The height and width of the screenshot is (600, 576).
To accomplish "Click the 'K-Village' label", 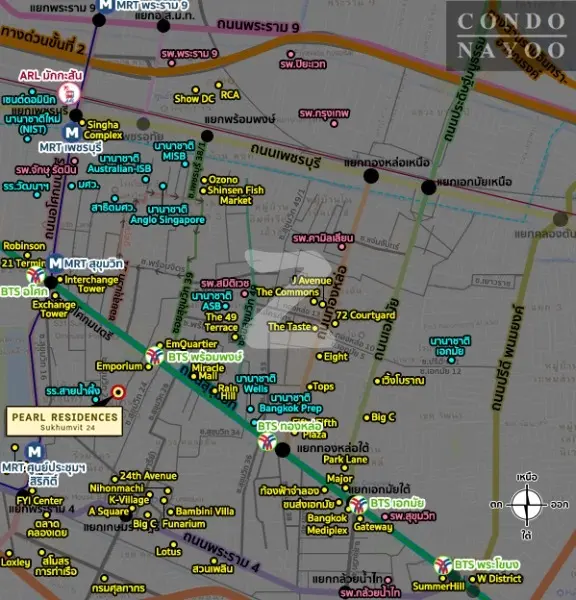I will pos(129,500).
